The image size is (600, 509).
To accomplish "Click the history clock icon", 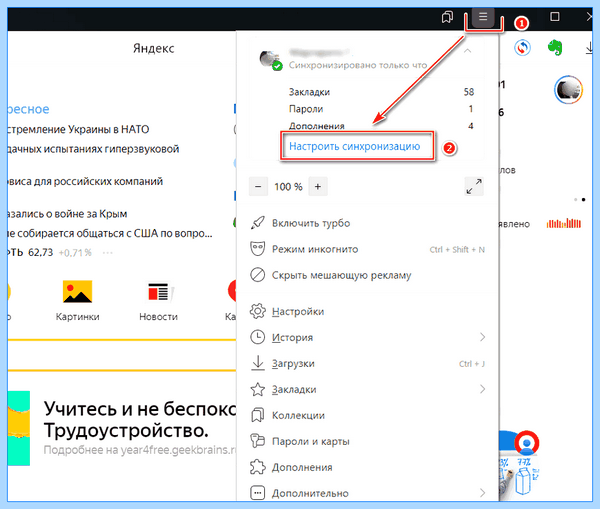I will click(258, 337).
